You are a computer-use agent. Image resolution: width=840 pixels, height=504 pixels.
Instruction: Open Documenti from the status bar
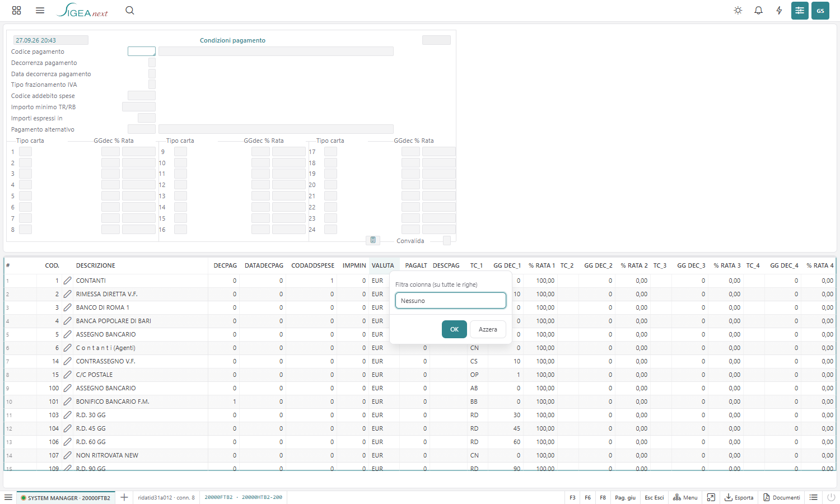click(x=782, y=497)
